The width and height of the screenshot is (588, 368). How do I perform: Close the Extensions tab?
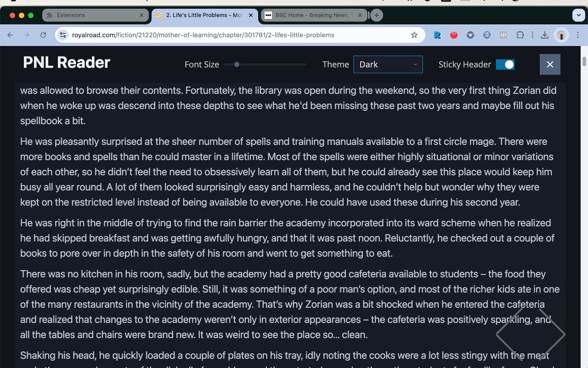[141, 15]
